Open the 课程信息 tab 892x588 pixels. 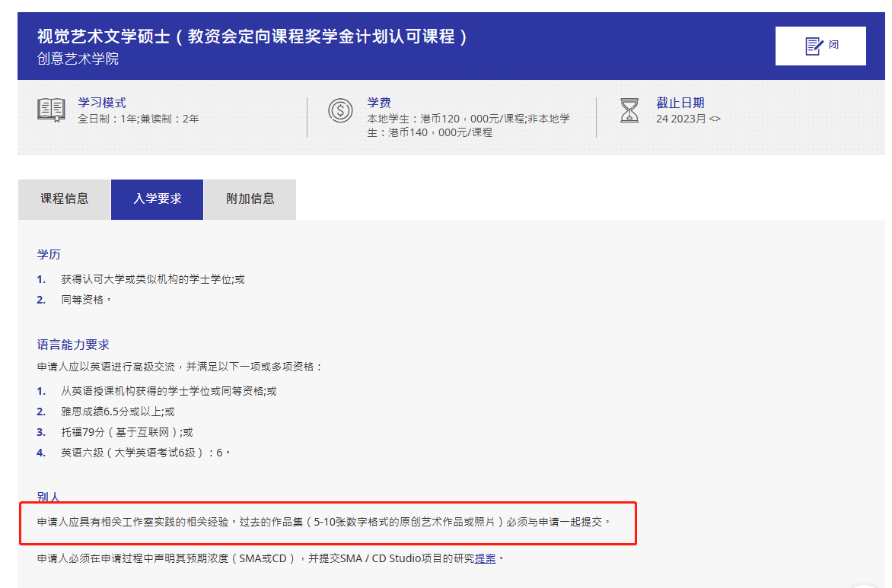point(65,199)
